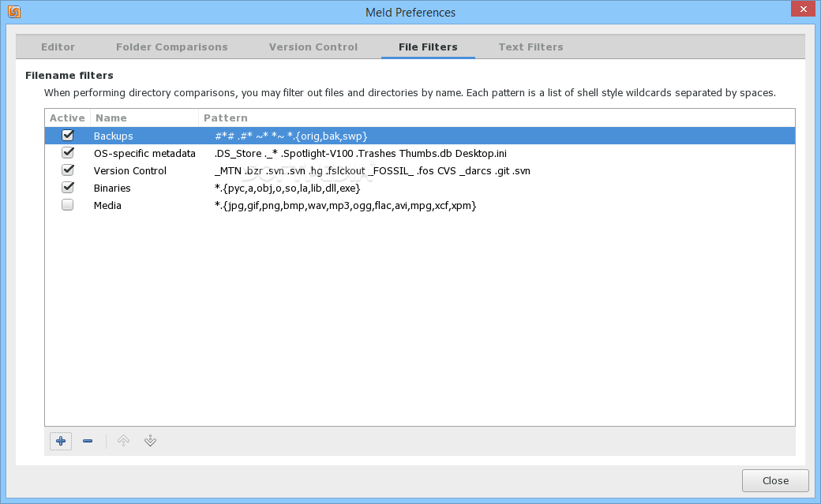Select the Backups filter name

tap(113, 136)
